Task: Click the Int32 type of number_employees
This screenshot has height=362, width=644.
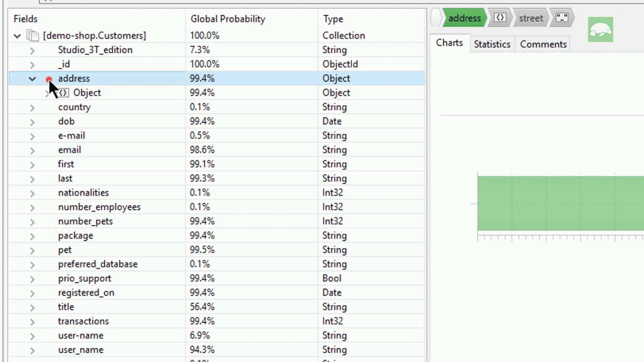Action: tap(332, 207)
